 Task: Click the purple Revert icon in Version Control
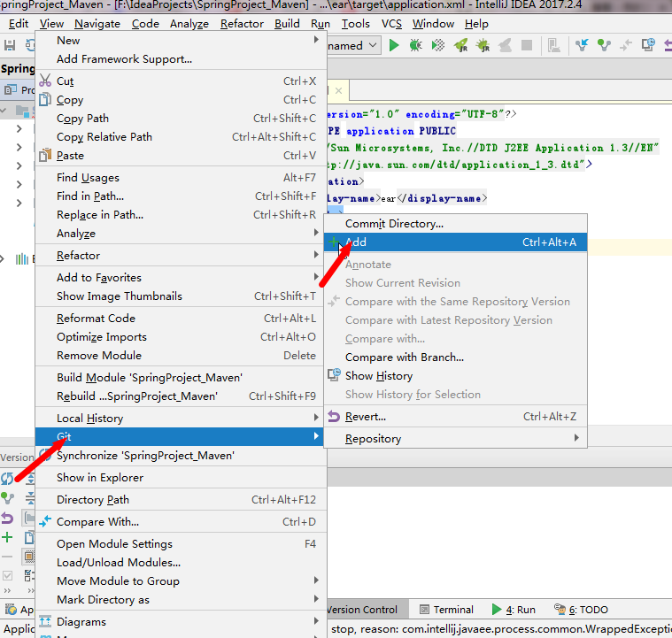point(7,518)
